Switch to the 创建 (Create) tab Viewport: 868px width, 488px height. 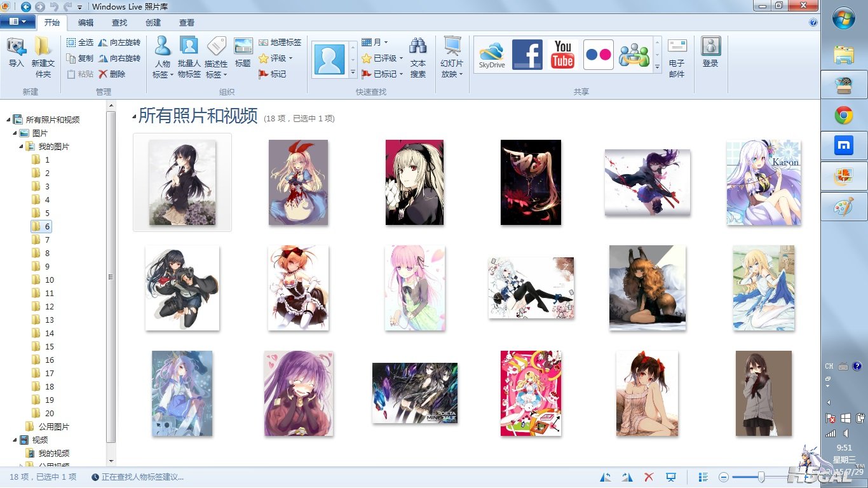pyautogui.click(x=153, y=23)
